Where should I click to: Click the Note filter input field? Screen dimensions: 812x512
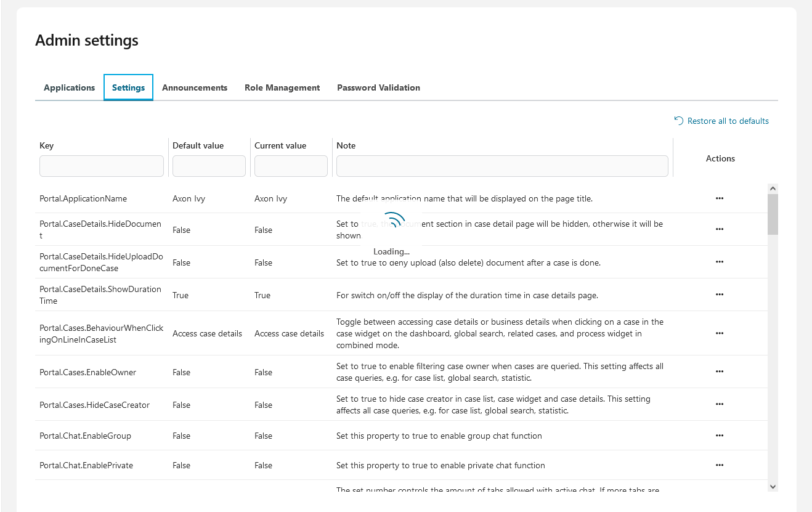502,166
